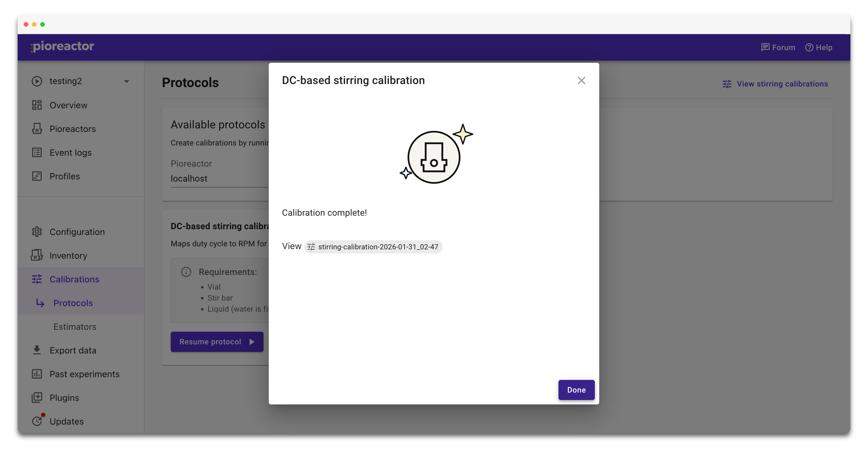Viewport: 868px width, 454px height.
Task: Click the Help question mark icon
Action: coord(809,48)
